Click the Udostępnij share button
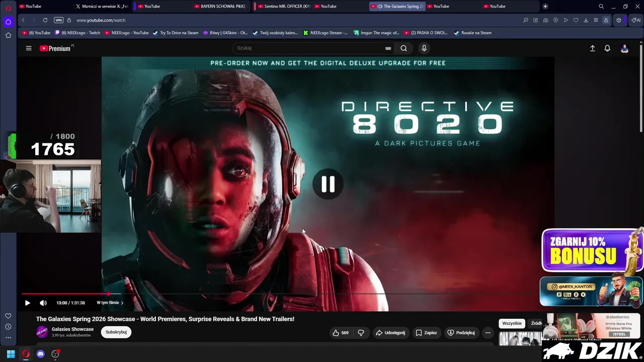This screenshot has height=362, width=644. (x=390, y=333)
